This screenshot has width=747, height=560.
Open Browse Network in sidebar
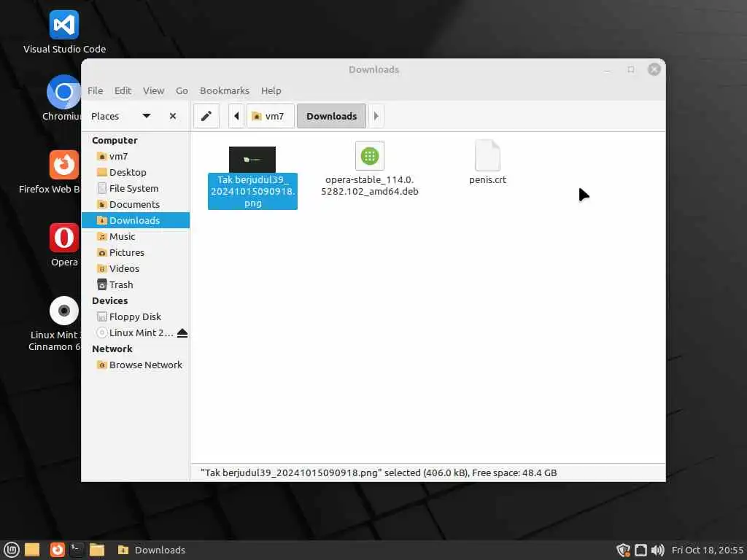click(136, 365)
